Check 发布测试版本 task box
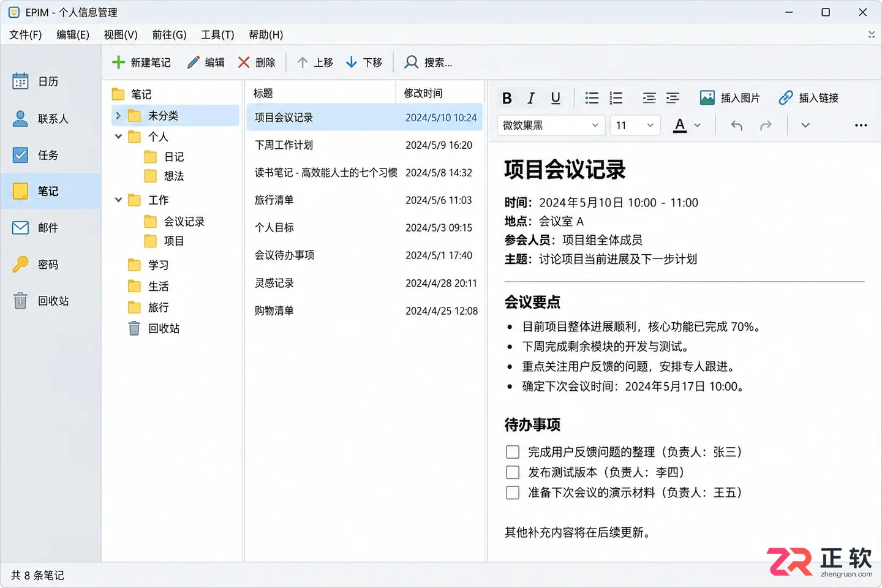The width and height of the screenshot is (882, 588). pyautogui.click(x=513, y=472)
